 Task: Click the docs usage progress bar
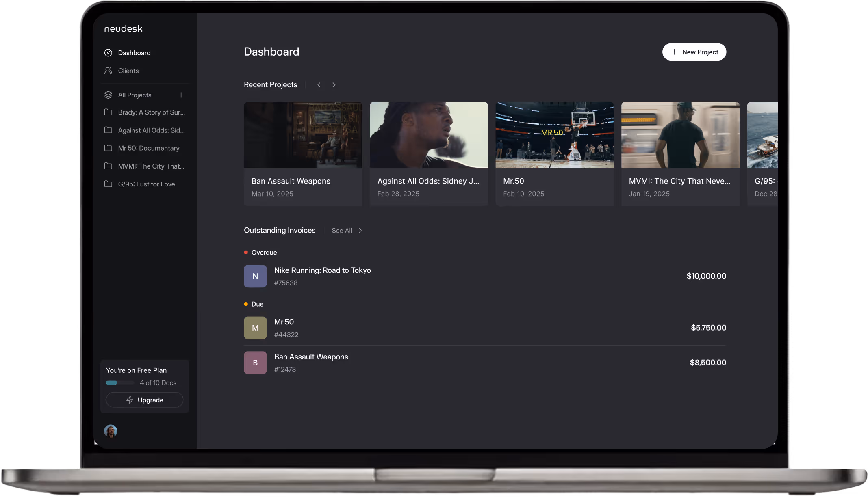(x=120, y=383)
